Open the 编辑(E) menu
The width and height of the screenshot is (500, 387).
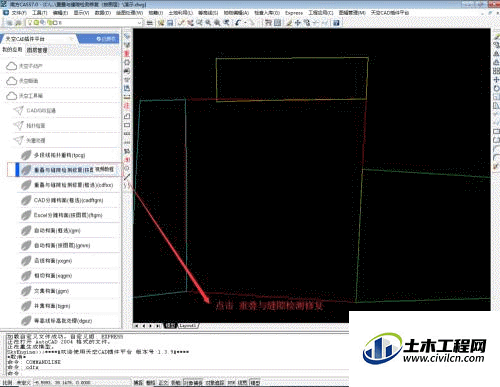[60, 13]
